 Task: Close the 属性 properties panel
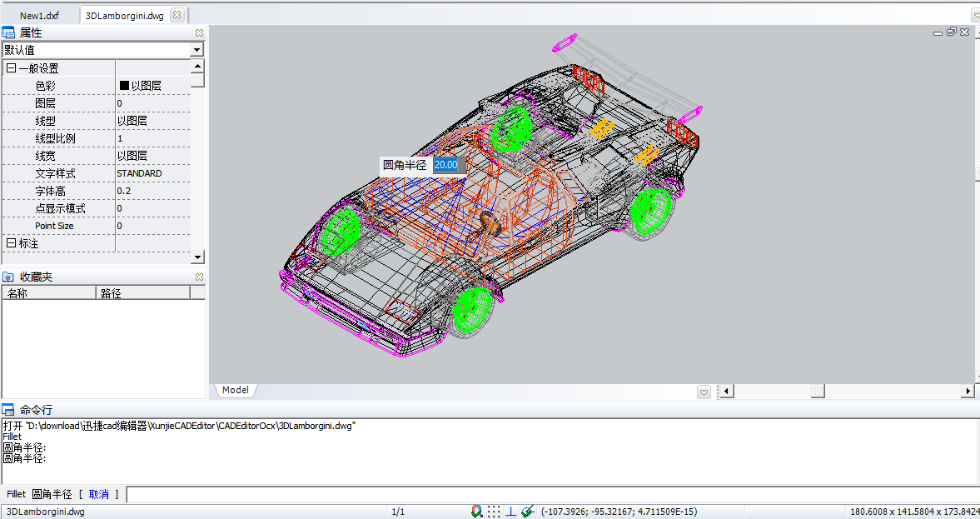pyautogui.click(x=199, y=32)
